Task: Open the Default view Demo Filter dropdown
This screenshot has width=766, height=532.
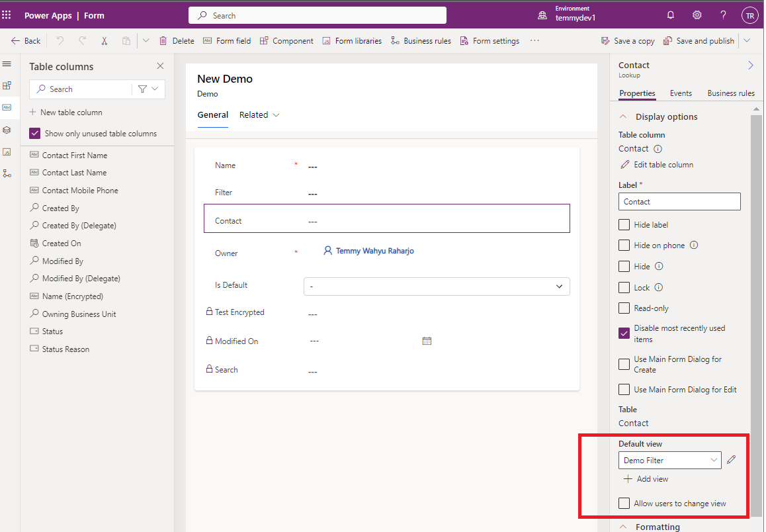Action: click(x=670, y=460)
